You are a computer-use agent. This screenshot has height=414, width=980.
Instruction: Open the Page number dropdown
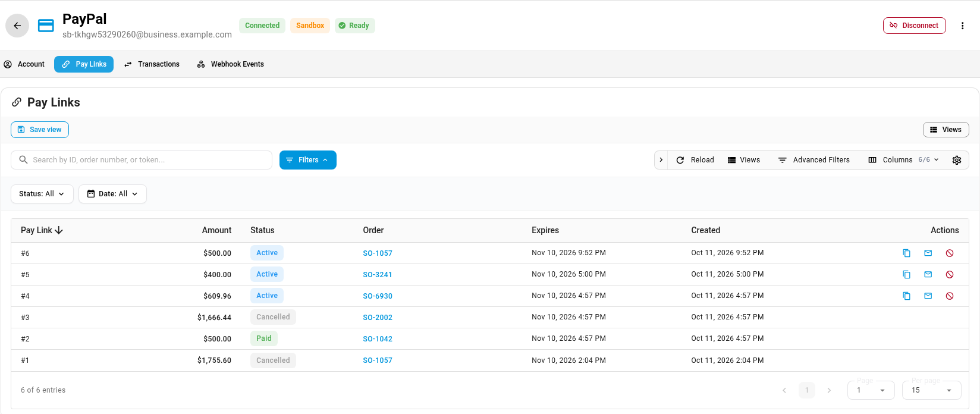point(871,390)
